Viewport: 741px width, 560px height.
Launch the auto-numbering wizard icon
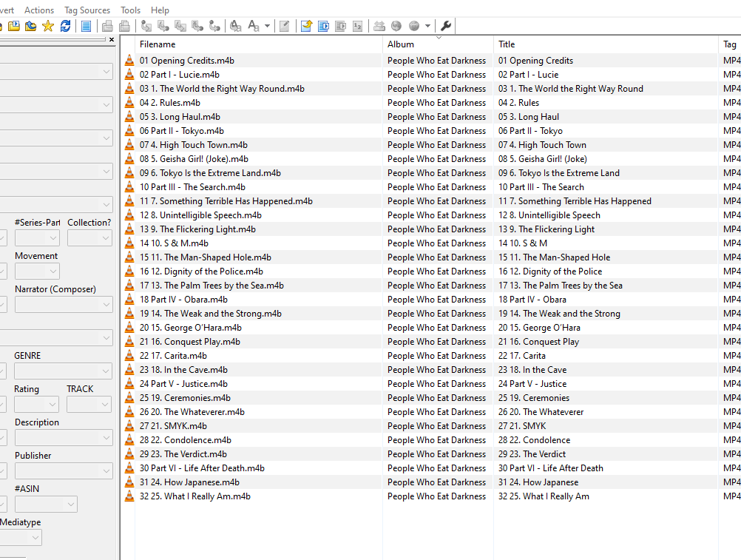[357, 26]
